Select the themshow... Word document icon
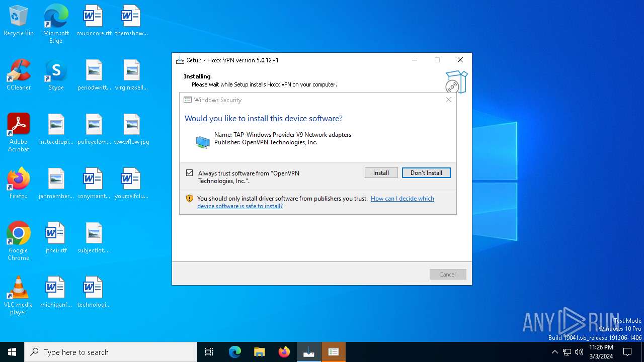 (x=131, y=21)
